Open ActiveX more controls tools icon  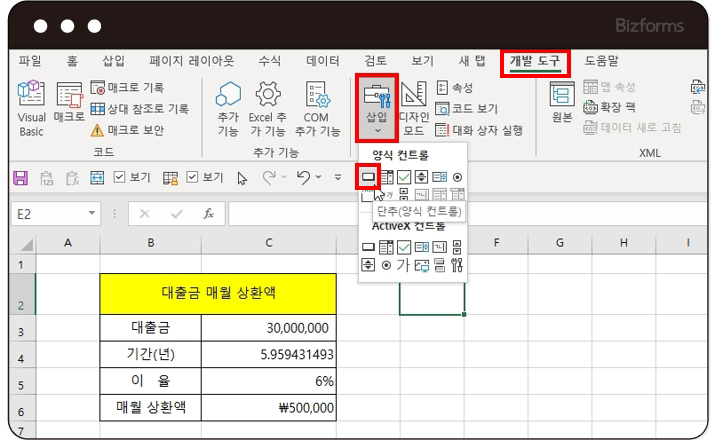tap(457, 265)
